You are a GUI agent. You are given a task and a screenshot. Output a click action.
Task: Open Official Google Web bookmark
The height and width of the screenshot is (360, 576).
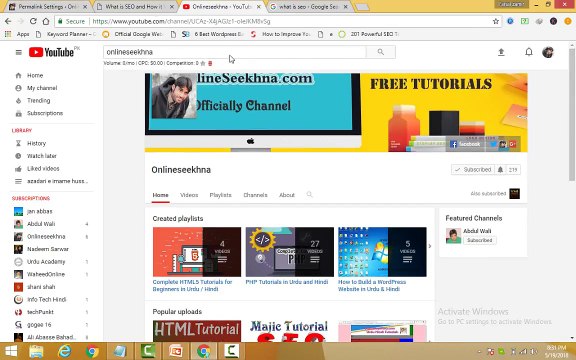pos(132,34)
